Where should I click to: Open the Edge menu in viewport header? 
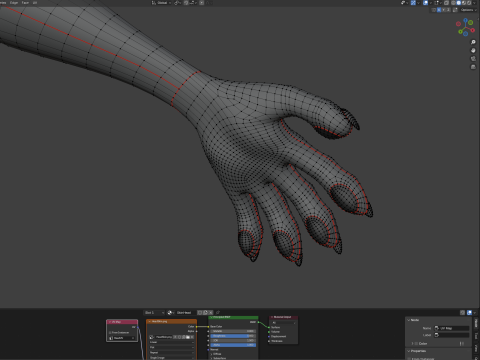pos(14,3)
